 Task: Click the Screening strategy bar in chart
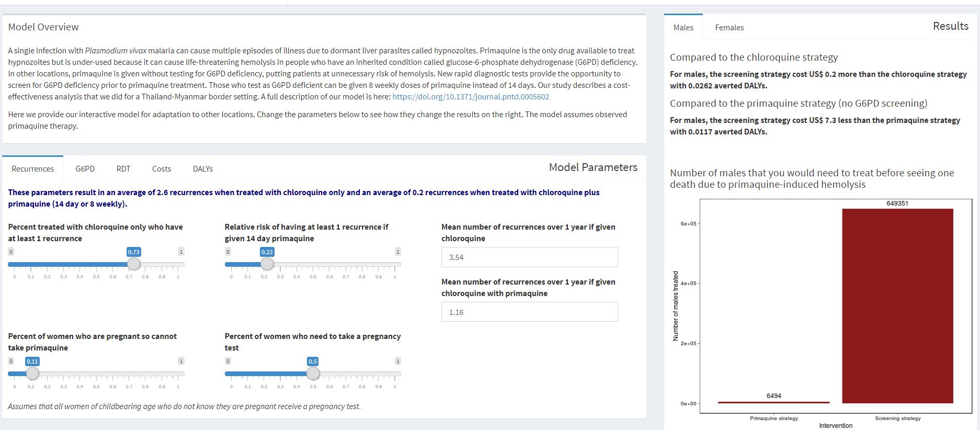click(x=897, y=306)
